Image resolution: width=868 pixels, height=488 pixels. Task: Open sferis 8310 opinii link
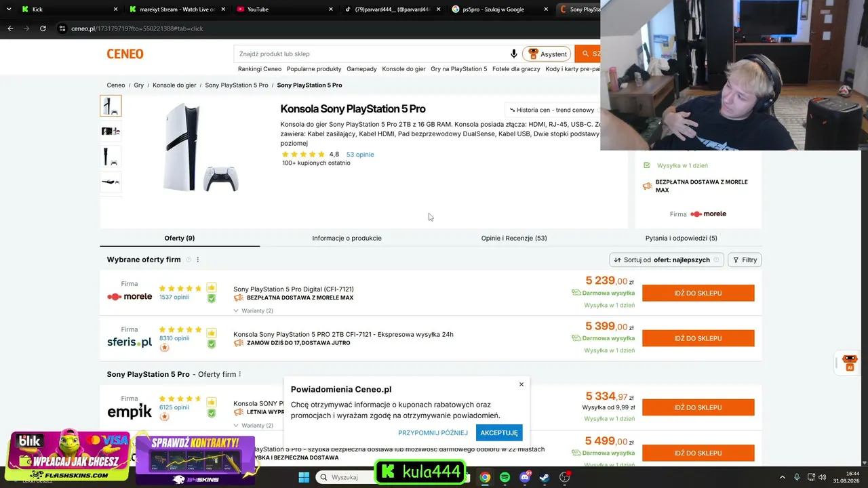coord(174,338)
